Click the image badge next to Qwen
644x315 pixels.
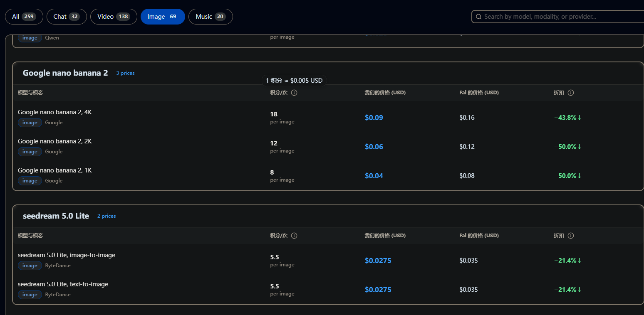(x=30, y=38)
